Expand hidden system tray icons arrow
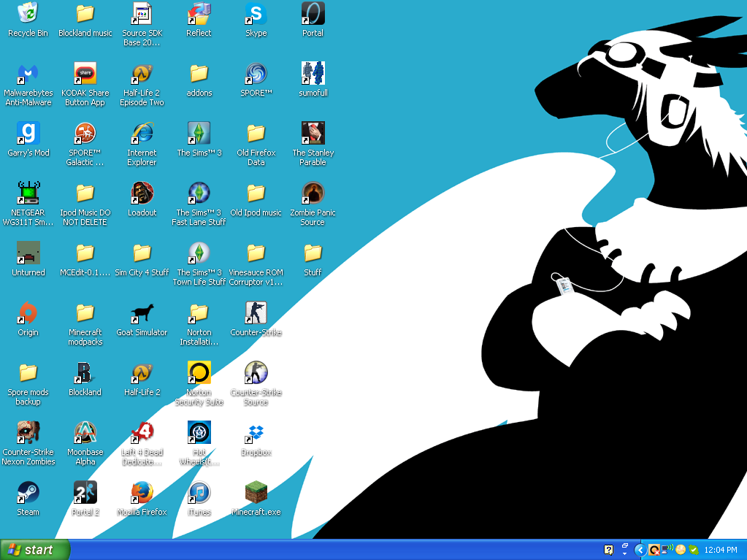 (x=640, y=550)
